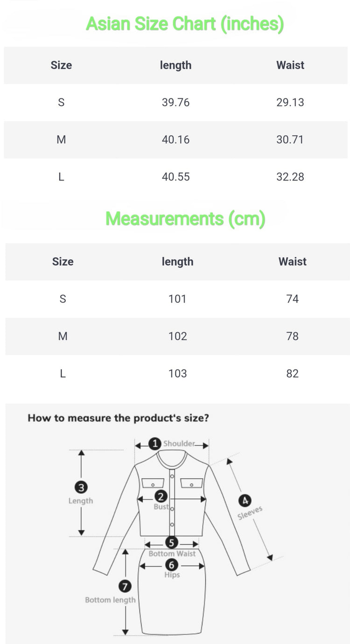Select the number 5 Bottom Waist marker
The width and height of the screenshot is (350, 644).
coord(172,543)
